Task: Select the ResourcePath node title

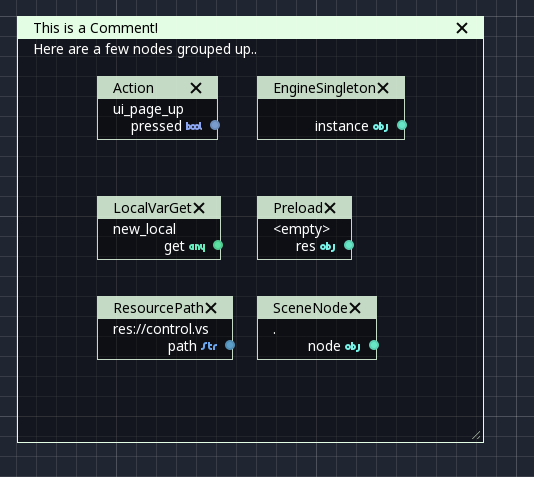Action: pos(158,308)
